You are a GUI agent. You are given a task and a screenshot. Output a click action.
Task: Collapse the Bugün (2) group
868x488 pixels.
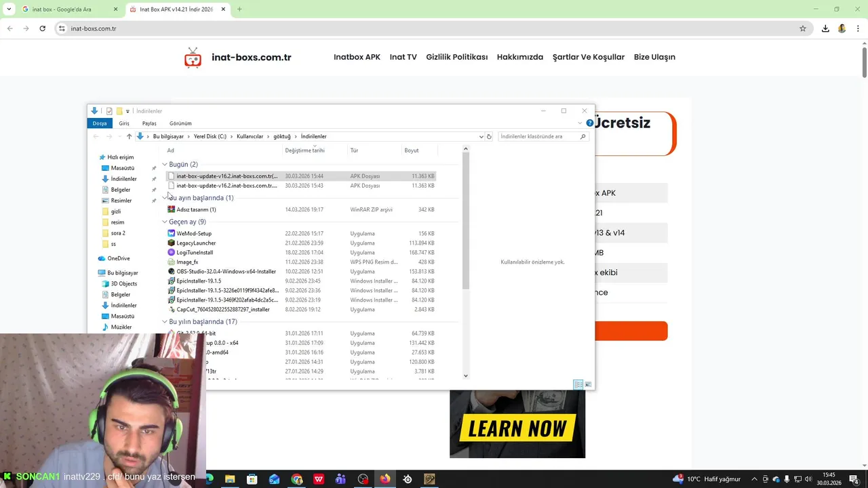click(164, 165)
